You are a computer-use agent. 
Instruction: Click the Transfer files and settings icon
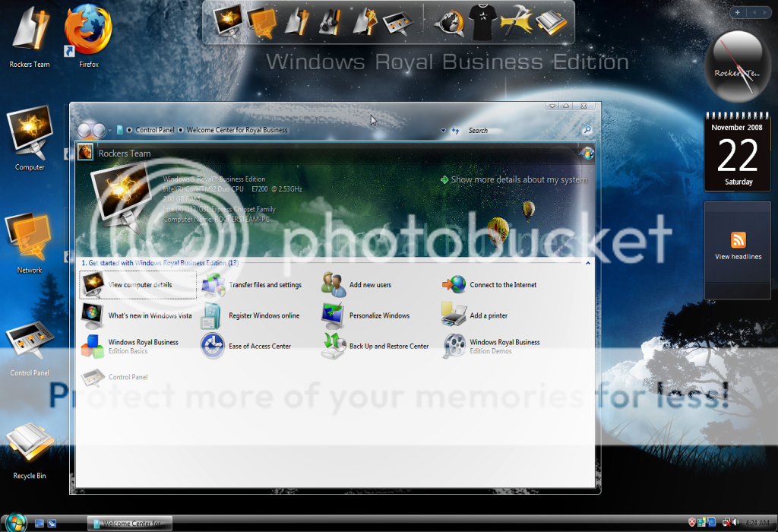click(x=213, y=285)
